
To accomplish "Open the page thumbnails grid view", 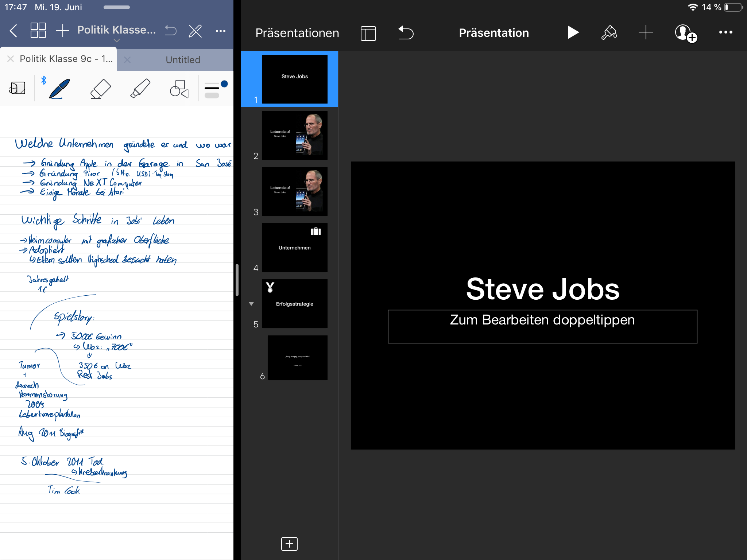I will pyautogui.click(x=38, y=31).
